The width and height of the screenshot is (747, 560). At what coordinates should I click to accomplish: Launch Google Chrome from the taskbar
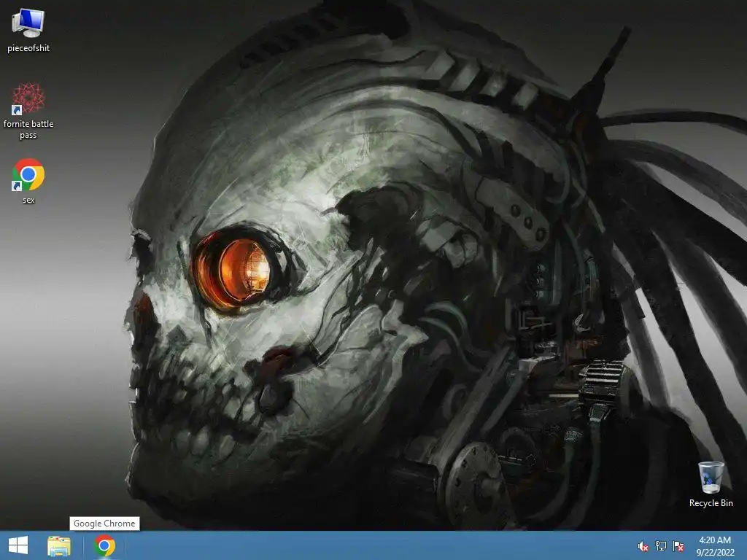(x=104, y=545)
